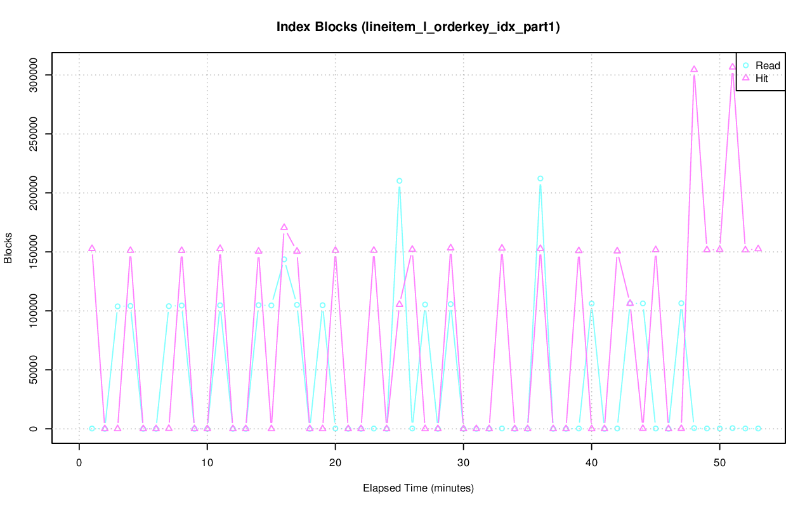Select the Read circle at minute 16 near 145000
Screen dimensions: 812x508
pyautogui.click(x=284, y=259)
